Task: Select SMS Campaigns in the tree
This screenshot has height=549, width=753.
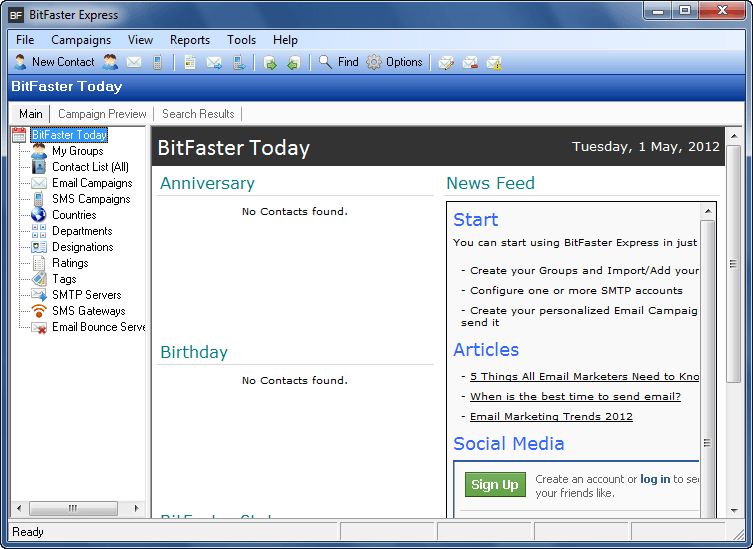Action: coord(91,199)
